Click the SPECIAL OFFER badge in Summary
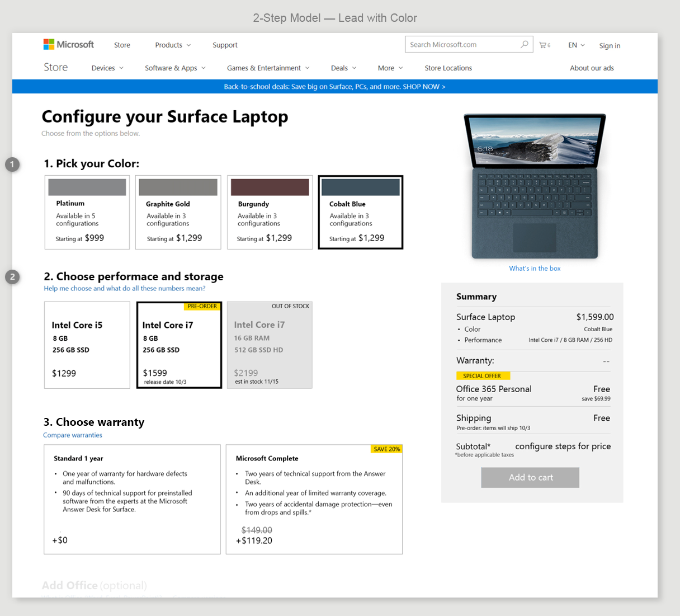Screen dimensions: 680x616 pyautogui.click(x=483, y=376)
